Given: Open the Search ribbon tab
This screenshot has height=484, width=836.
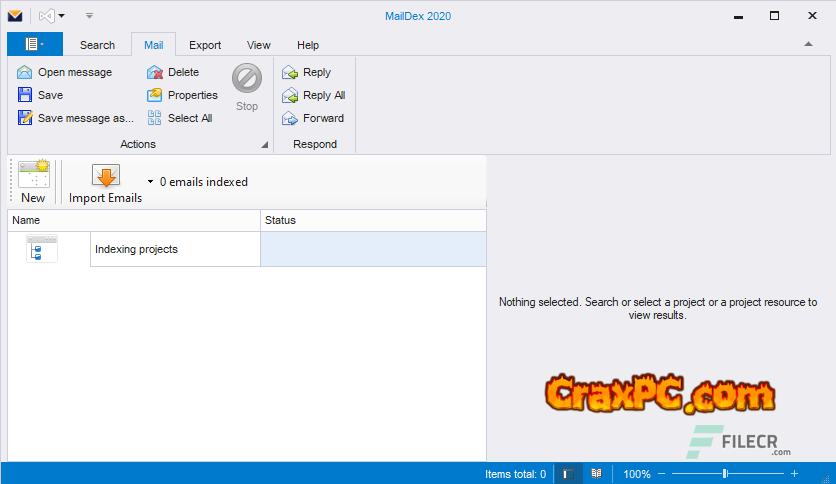Looking at the screenshot, I should pos(97,45).
